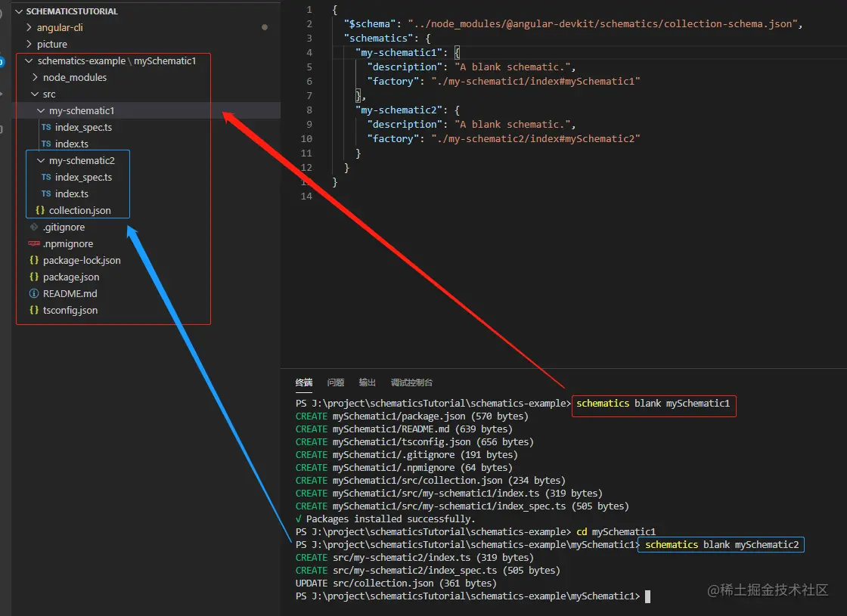
Task: Click the "schematics" key on line 3
Action: pyautogui.click(x=378, y=39)
